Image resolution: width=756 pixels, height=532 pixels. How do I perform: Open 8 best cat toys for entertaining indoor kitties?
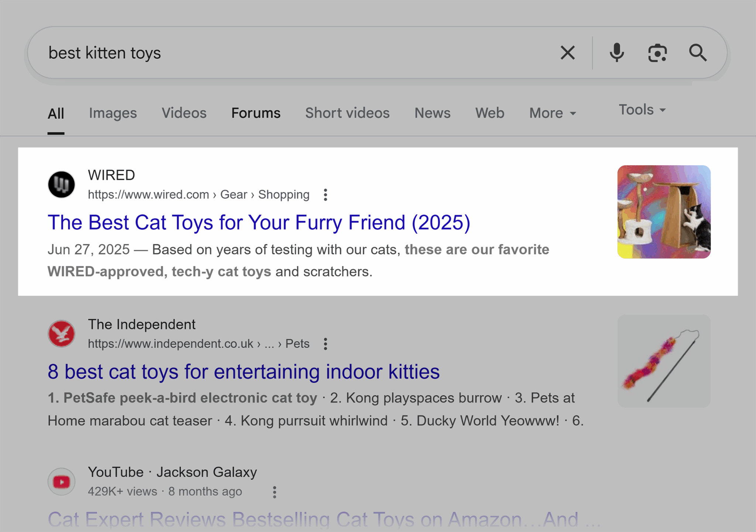[244, 372]
